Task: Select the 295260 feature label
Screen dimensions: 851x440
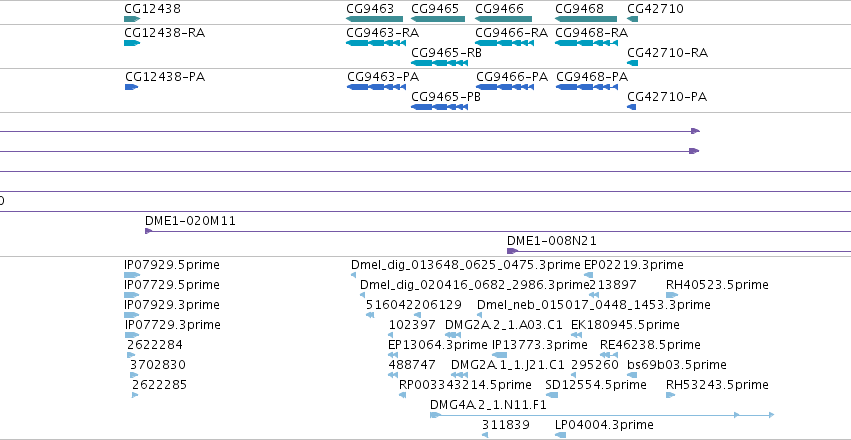Action: tap(595, 365)
